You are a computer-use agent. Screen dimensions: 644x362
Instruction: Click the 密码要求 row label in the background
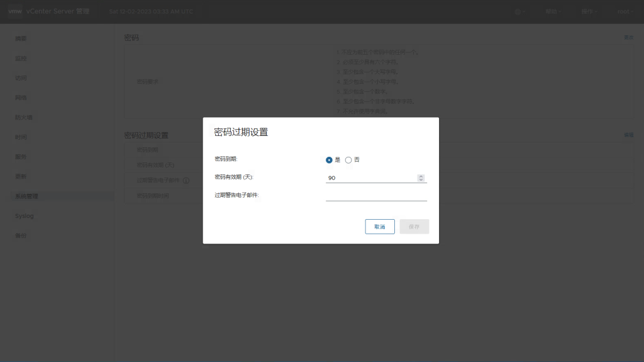pos(147,82)
